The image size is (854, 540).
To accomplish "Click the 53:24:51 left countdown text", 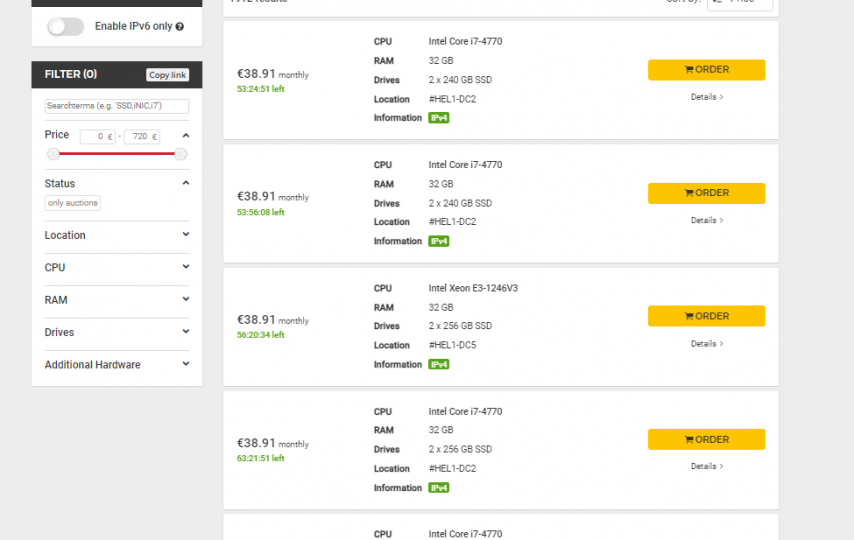I will pyautogui.click(x=260, y=89).
